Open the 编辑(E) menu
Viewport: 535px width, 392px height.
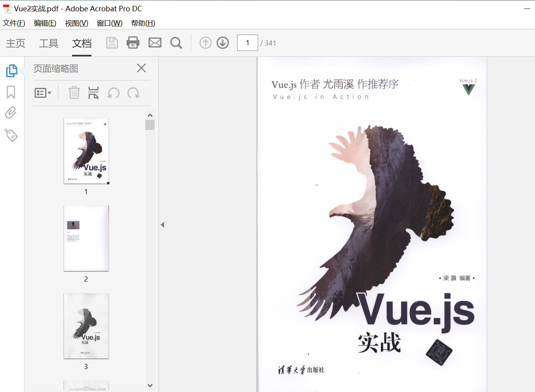click(x=45, y=23)
